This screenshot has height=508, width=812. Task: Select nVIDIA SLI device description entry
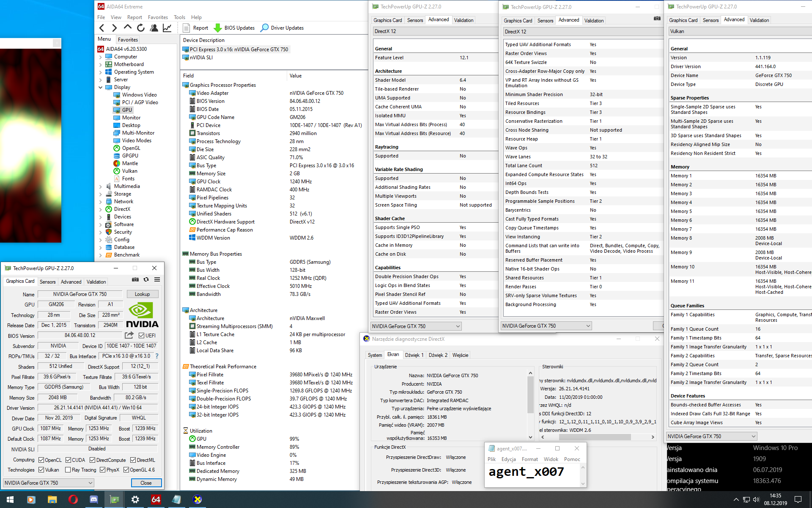[x=198, y=58]
